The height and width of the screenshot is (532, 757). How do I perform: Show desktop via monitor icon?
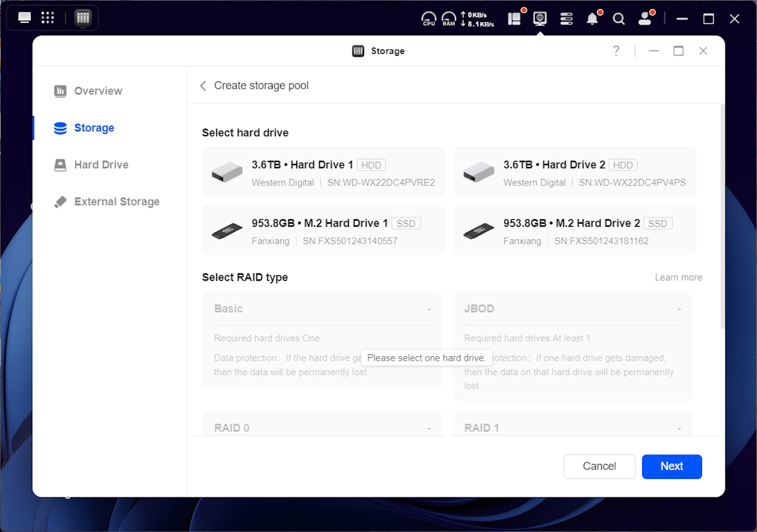(25, 18)
